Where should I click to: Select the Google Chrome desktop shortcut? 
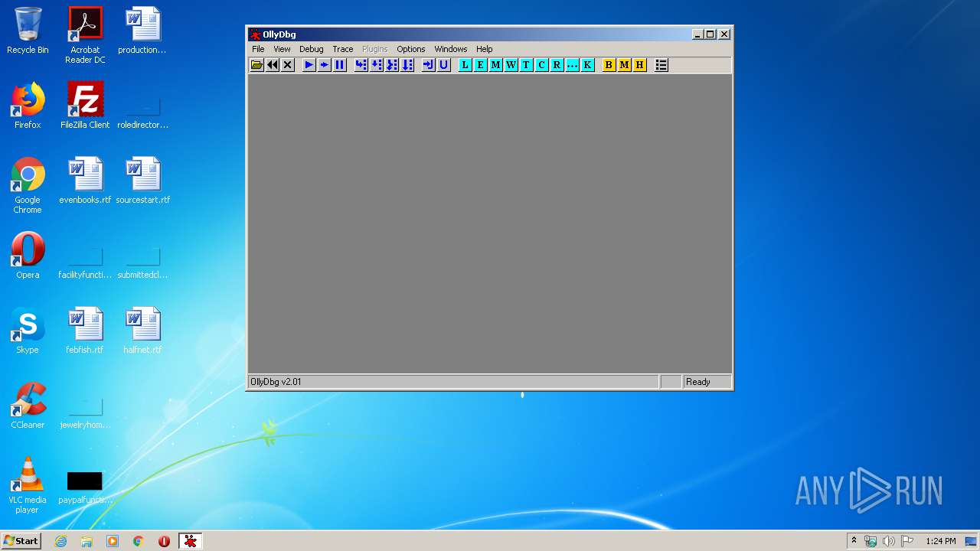pos(28,186)
